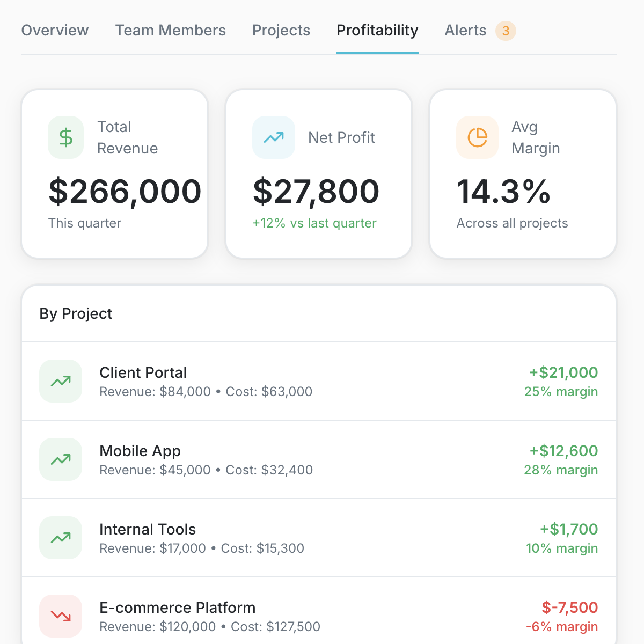Click the orange alert count badge showing 3
The height and width of the screenshot is (644, 644).
(505, 31)
